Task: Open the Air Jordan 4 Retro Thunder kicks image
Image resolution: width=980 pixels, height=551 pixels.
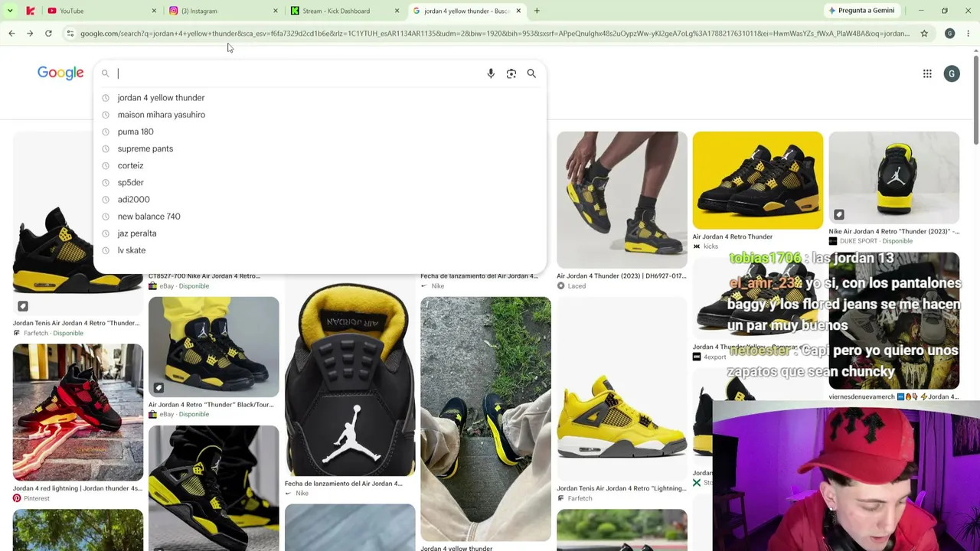Action: (x=758, y=181)
